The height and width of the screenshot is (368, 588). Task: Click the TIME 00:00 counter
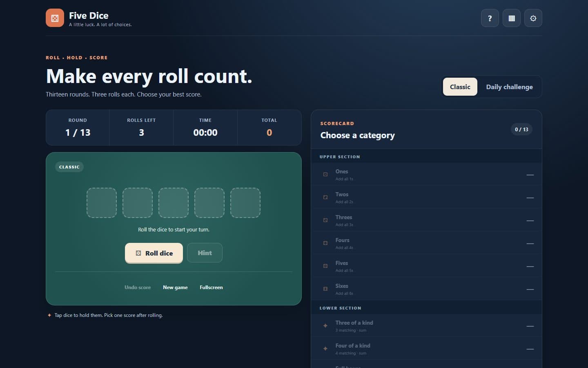205,128
